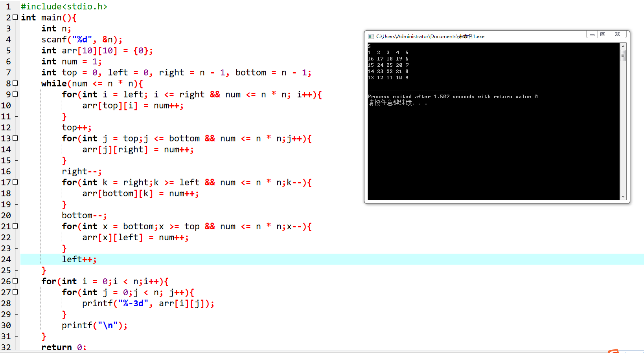Click the 'int n;' declaration line

coord(56,28)
